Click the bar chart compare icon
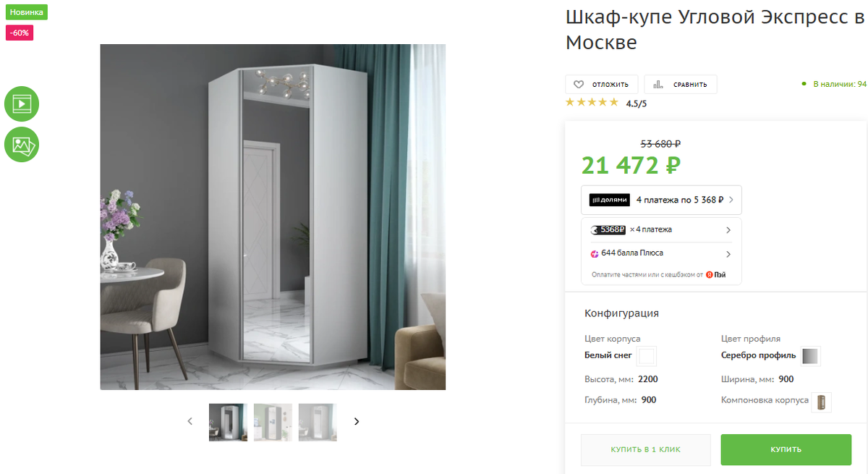 (658, 85)
